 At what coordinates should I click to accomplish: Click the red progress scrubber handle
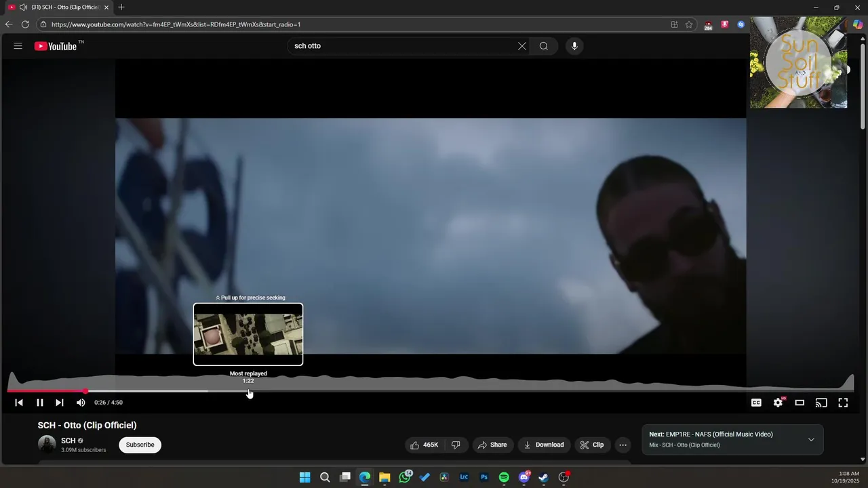tap(85, 391)
